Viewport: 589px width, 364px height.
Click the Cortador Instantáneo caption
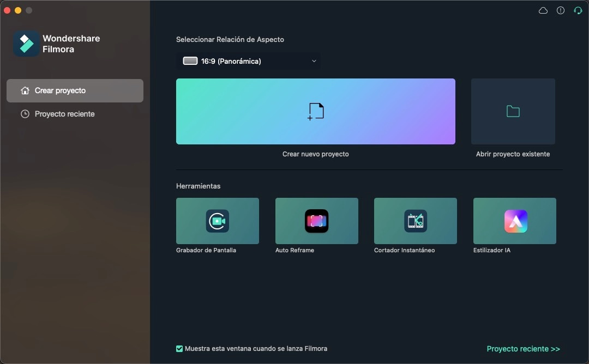[x=405, y=250]
